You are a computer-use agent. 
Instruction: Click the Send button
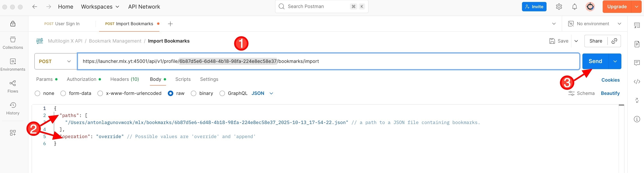click(595, 61)
